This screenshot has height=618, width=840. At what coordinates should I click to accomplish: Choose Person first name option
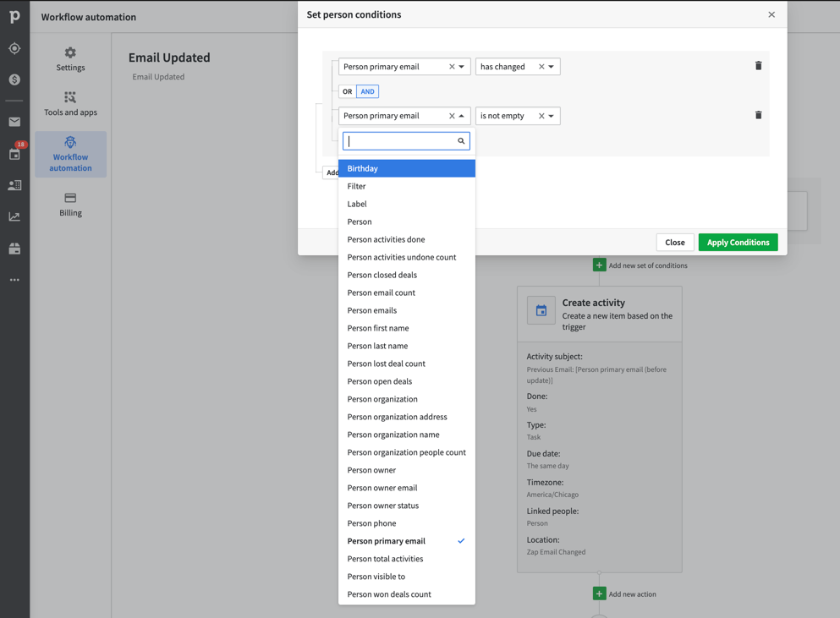pyautogui.click(x=407, y=328)
